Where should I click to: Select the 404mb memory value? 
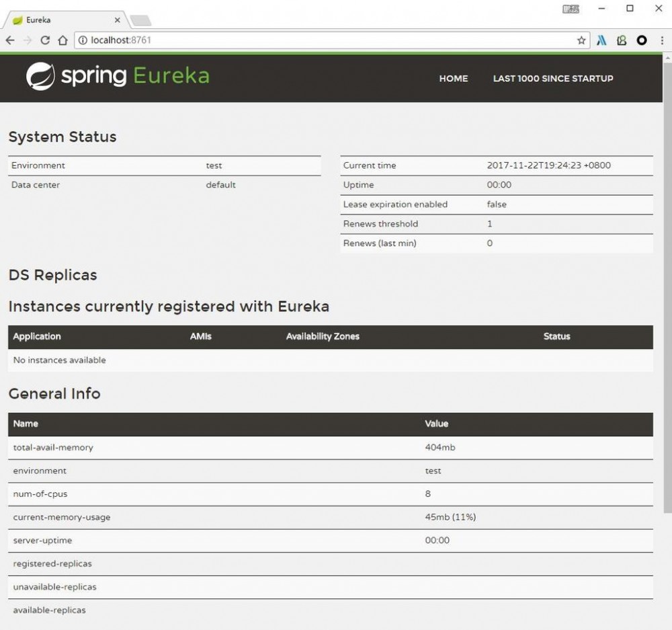pyautogui.click(x=440, y=447)
